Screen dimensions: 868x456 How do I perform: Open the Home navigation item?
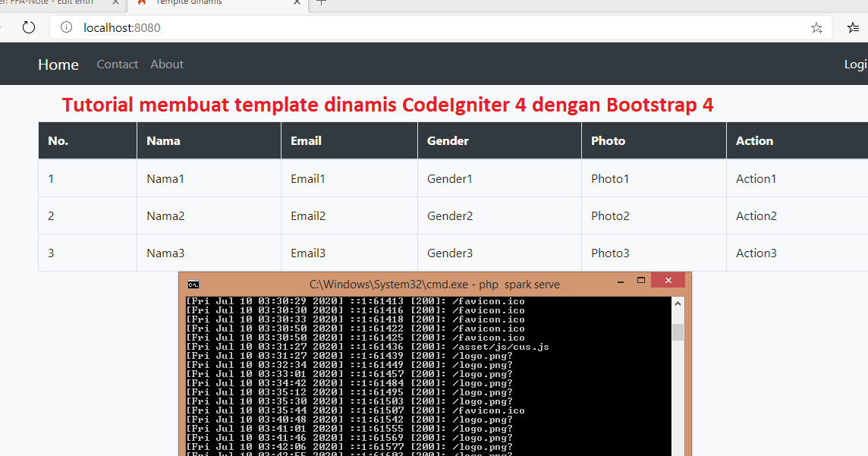[58, 64]
